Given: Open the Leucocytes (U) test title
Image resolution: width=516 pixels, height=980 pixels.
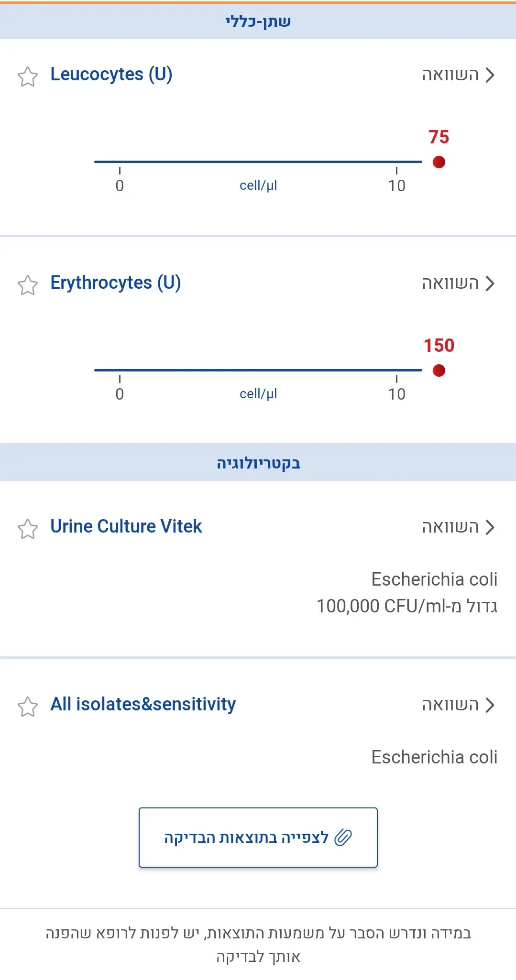Looking at the screenshot, I should (x=111, y=75).
